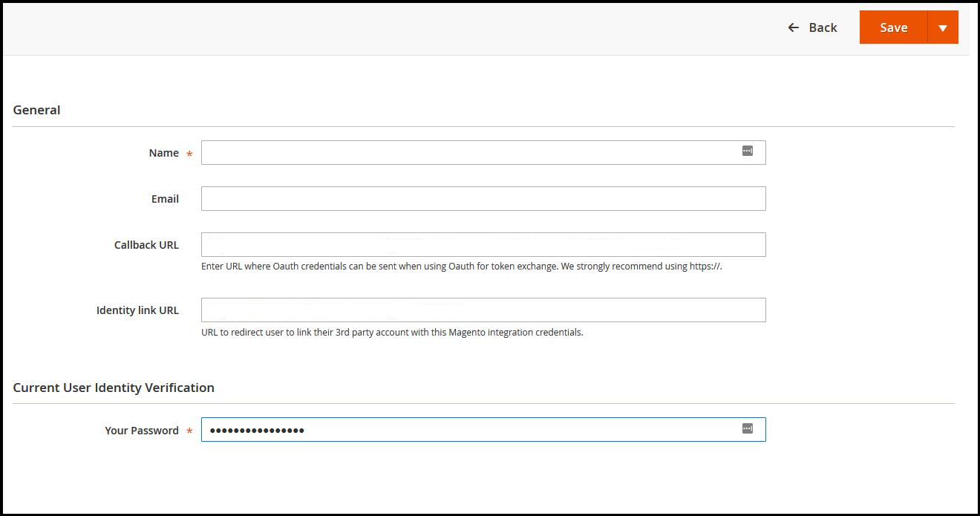
Task: Click the Name field label
Action: [163, 153]
